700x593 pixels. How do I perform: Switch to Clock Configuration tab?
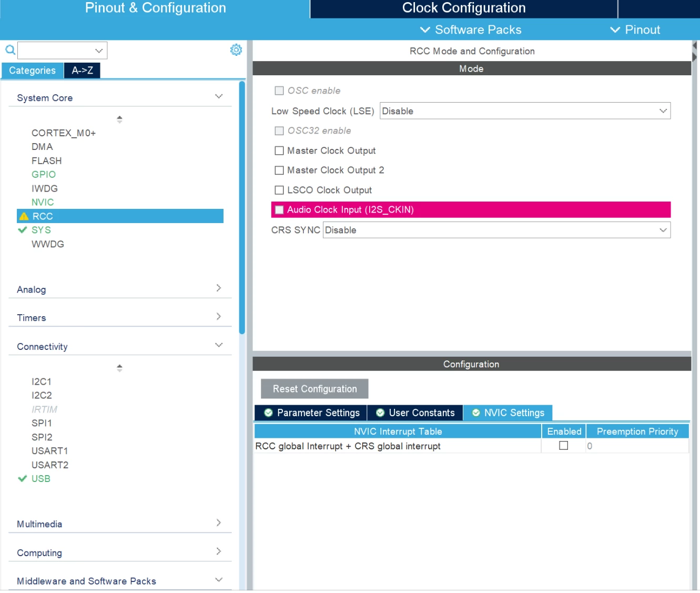(464, 8)
